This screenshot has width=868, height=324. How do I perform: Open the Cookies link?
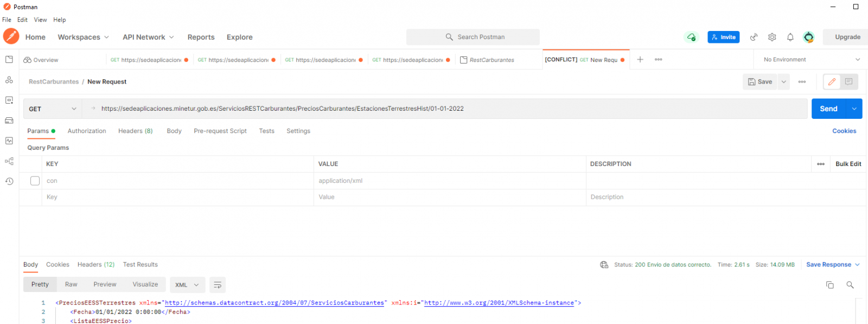(x=844, y=131)
